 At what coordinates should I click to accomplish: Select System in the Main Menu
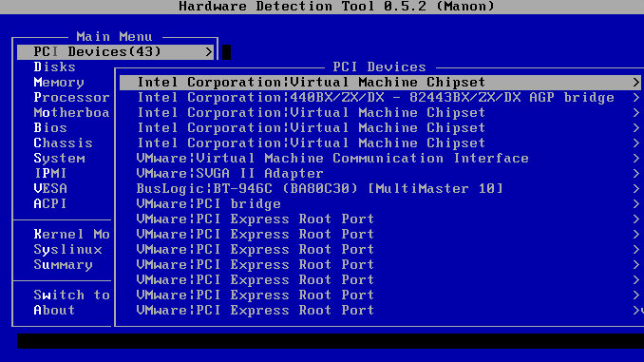coord(59,158)
